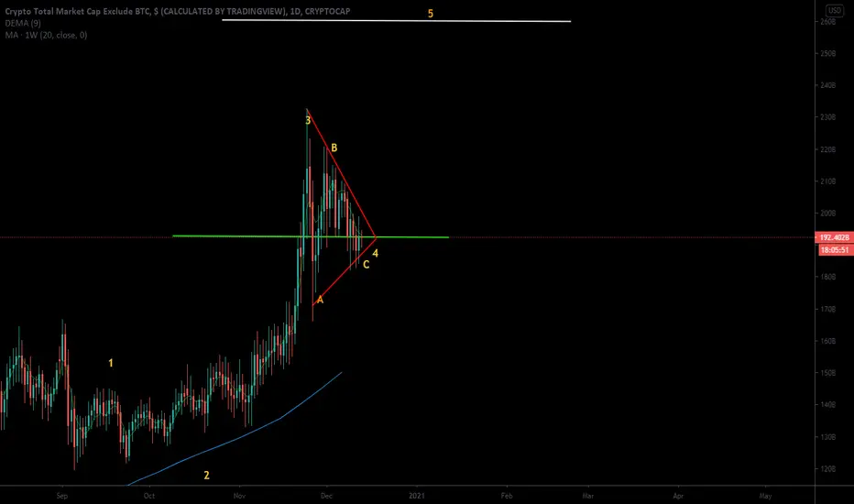
Task: Select the letter B label on the triangle
Action: 334,148
